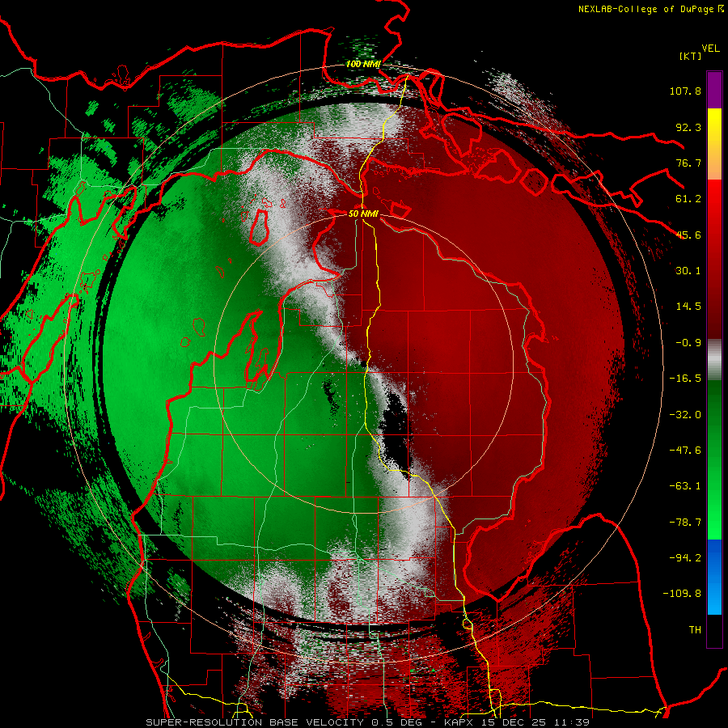Click the VEL legend title

(711, 48)
